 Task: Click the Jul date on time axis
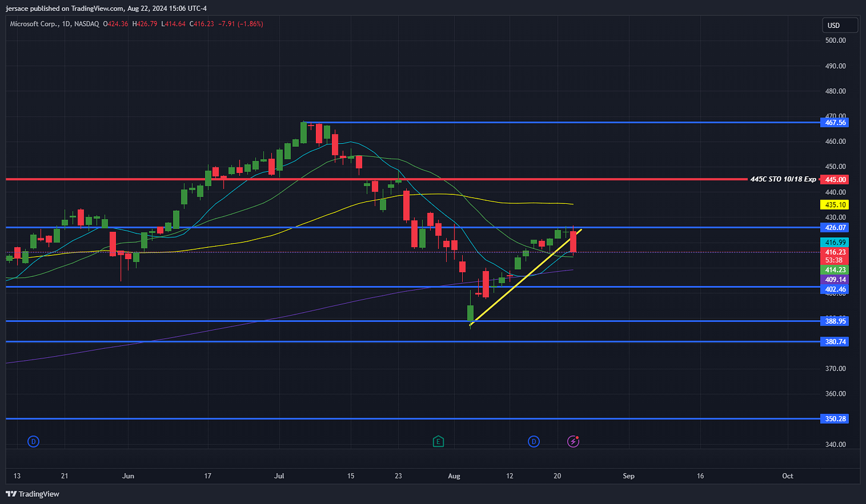pyautogui.click(x=279, y=476)
